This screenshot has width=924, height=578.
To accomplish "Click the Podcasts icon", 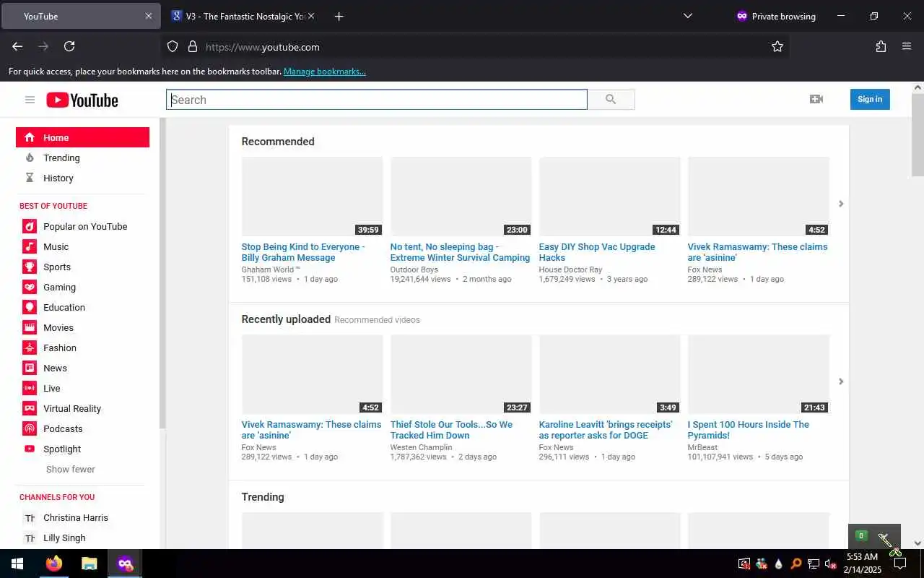I will click(x=30, y=428).
